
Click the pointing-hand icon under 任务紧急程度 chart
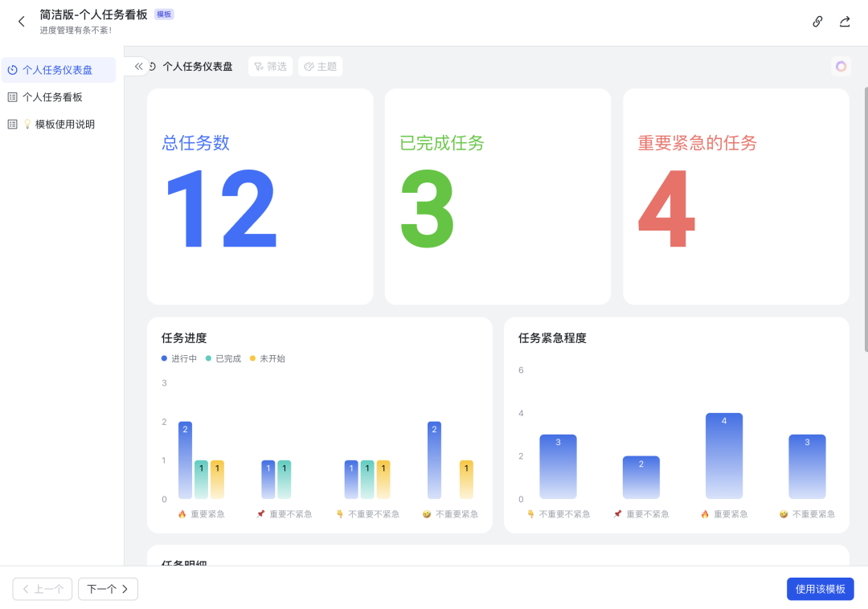pyautogui.click(x=531, y=514)
